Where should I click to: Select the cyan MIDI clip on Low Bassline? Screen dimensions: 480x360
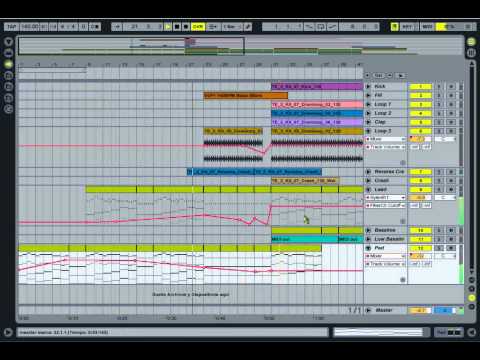pyautogui.click(x=304, y=239)
